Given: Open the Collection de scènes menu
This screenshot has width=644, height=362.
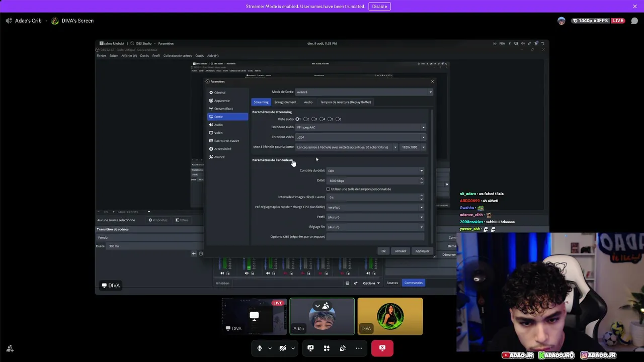Looking at the screenshot, I should click(x=178, y=56).
